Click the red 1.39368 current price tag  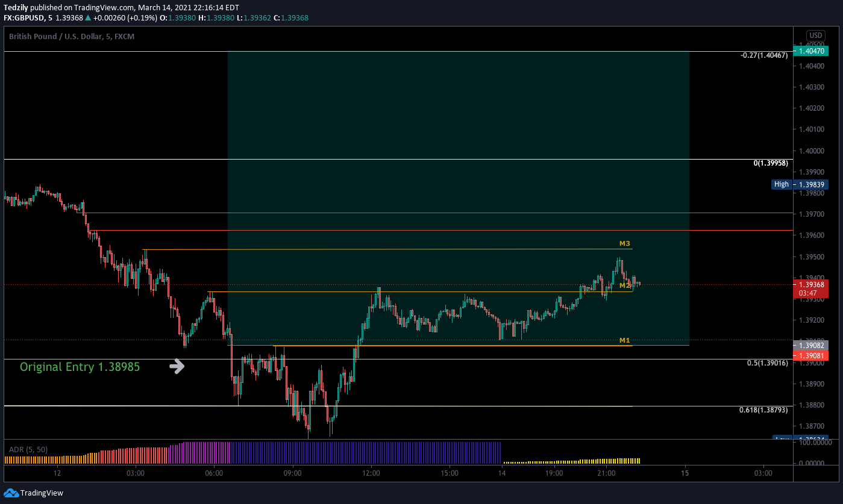click(811, 288)
